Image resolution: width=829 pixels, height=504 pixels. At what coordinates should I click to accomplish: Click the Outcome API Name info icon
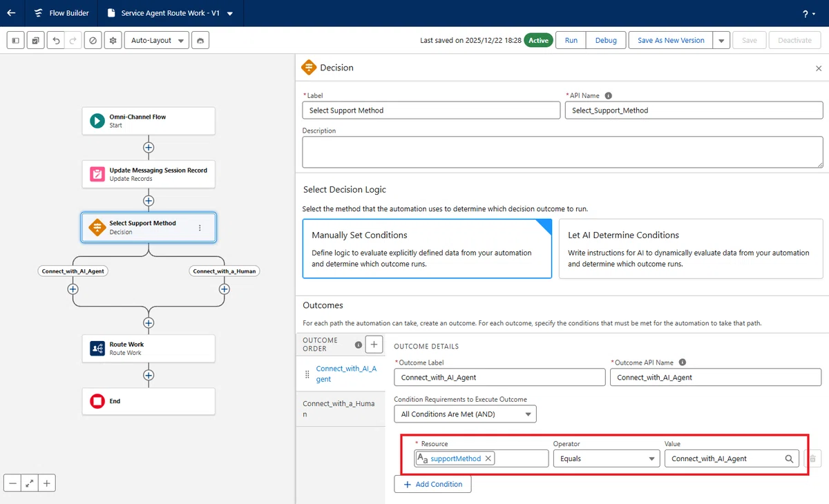coord(683,362)
